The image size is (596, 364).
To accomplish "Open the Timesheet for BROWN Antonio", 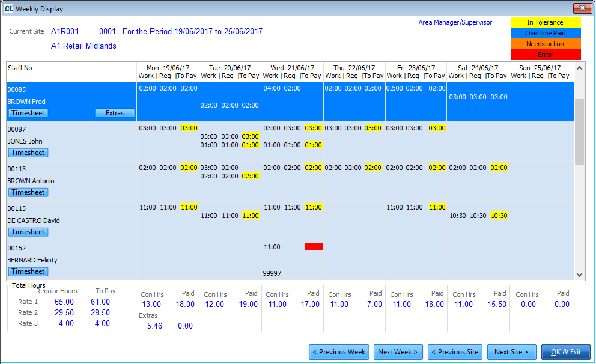I will coord(28,192).
